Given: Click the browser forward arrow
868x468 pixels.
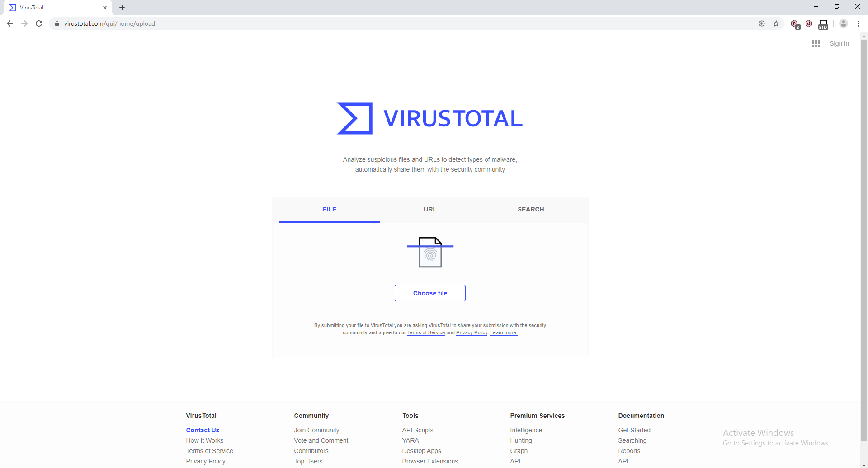Looking at the screenshot, I should [24, 23].
